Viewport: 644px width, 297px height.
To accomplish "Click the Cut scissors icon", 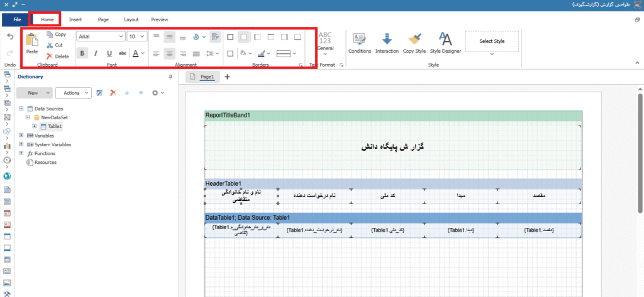I will [x=50, y=45].
